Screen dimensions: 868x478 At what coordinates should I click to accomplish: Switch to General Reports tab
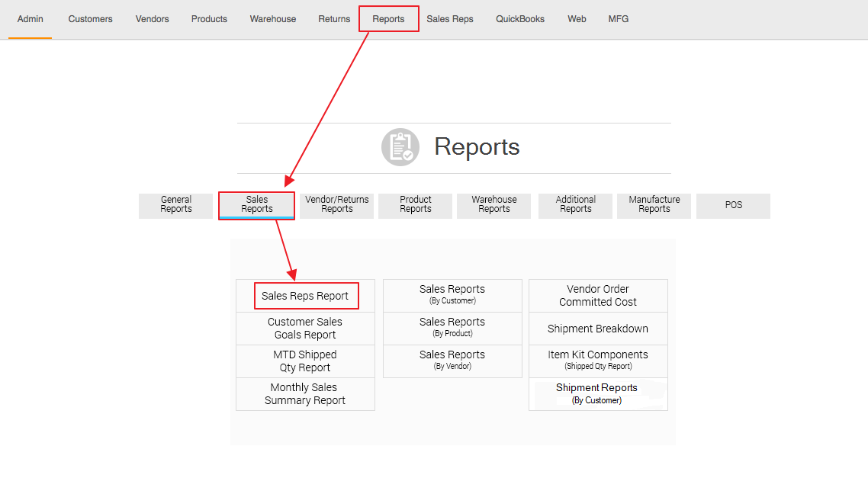pos(176,205)
